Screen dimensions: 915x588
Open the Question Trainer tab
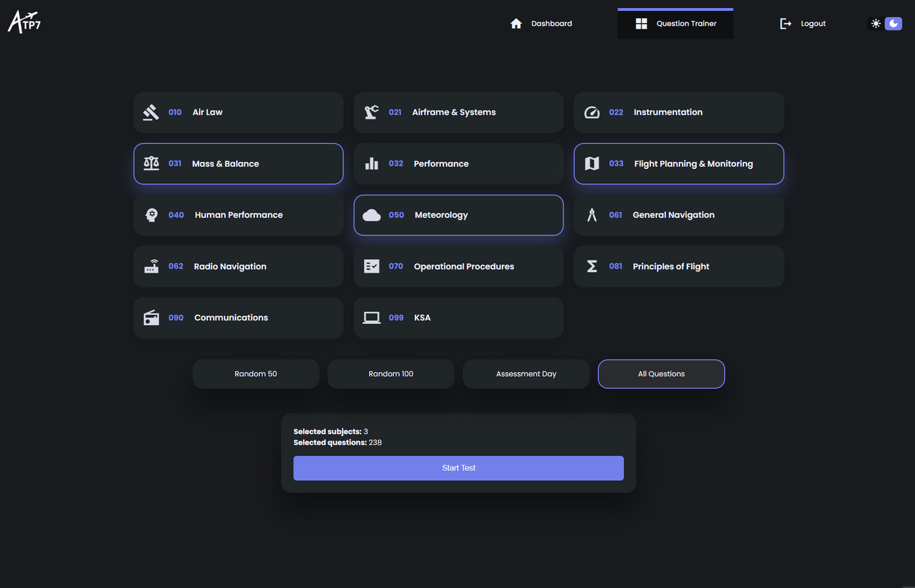click(x=675, y=24)
